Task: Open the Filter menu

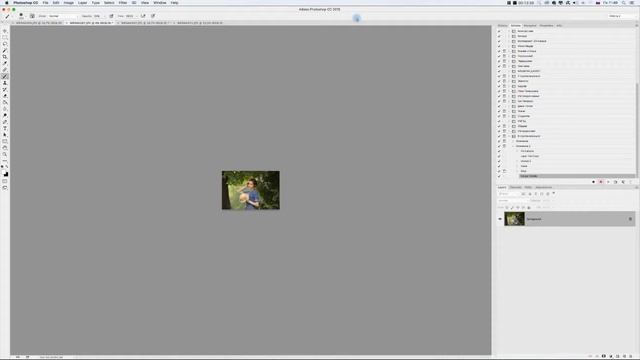Action: click(123, 3)
